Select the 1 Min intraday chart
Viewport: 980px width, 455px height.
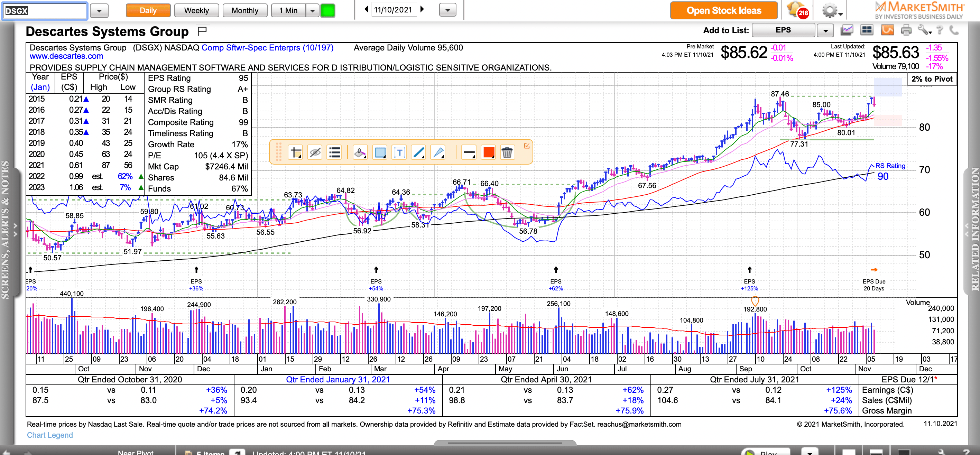coord(288,10)
